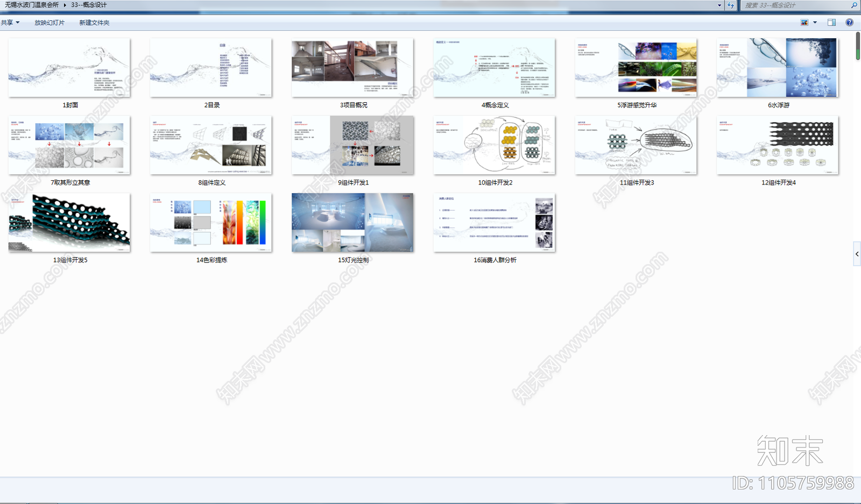Select the 6水浮游 thumbnail
This screenshot has height=504, width=861.
[x=778, y=68]
